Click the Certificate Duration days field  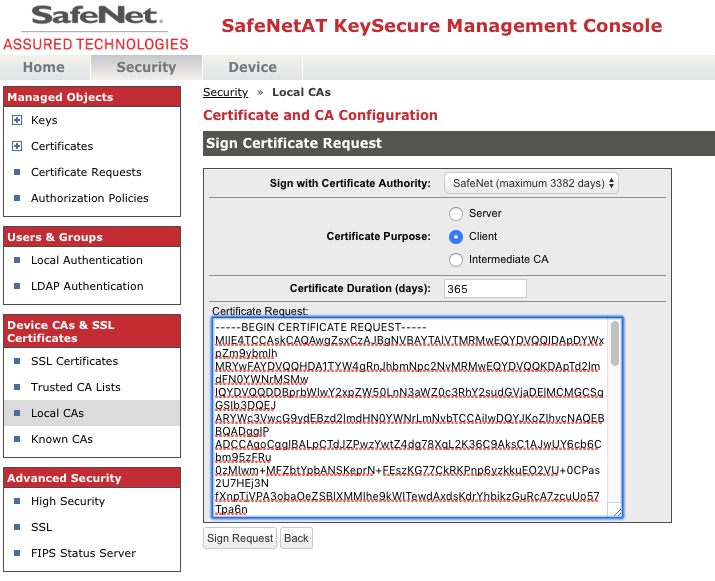click(x=485, y=289)
